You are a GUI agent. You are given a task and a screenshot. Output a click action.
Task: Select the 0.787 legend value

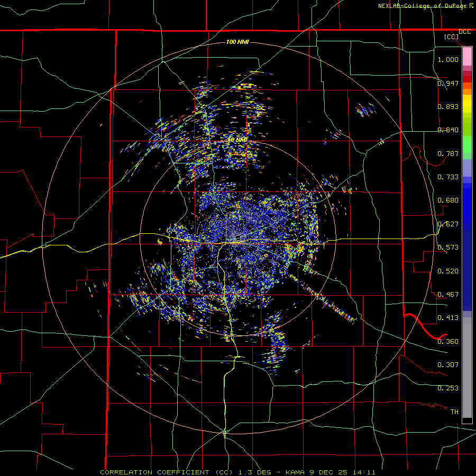448,153
